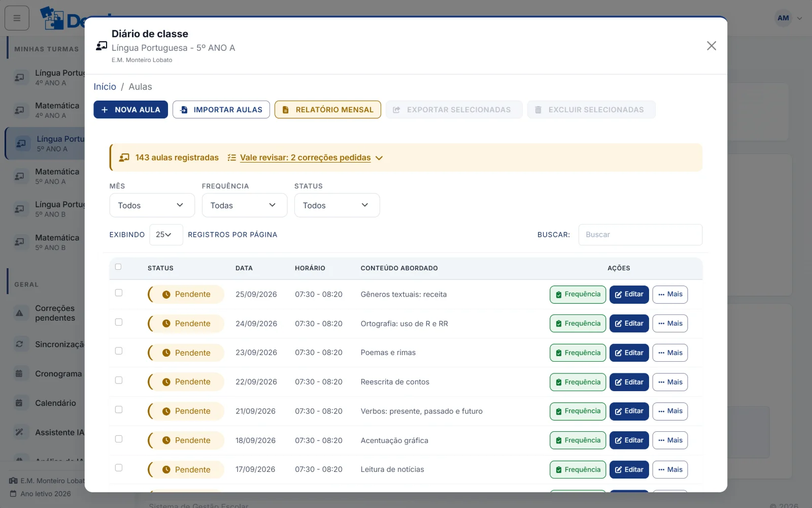Viewport: 812px width, 508px height.
Task: Go to the Início breadcrumb
Action: click(x=105, y=87)
